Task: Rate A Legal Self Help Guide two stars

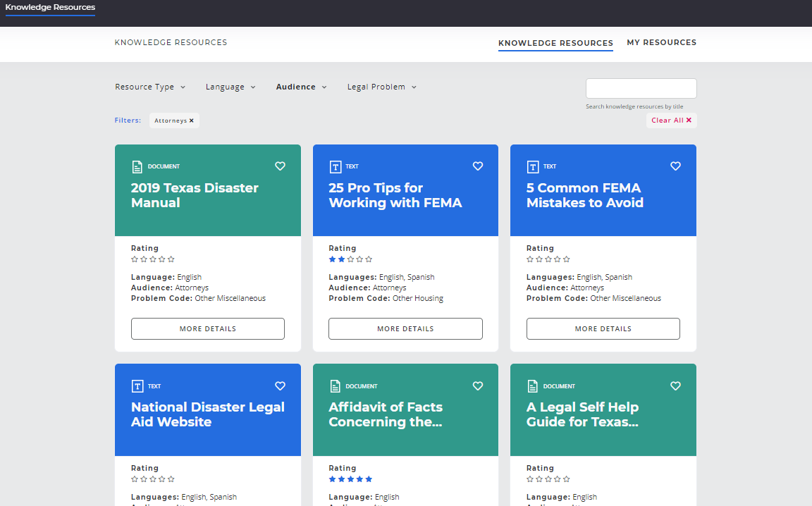Action: (539, 479)
